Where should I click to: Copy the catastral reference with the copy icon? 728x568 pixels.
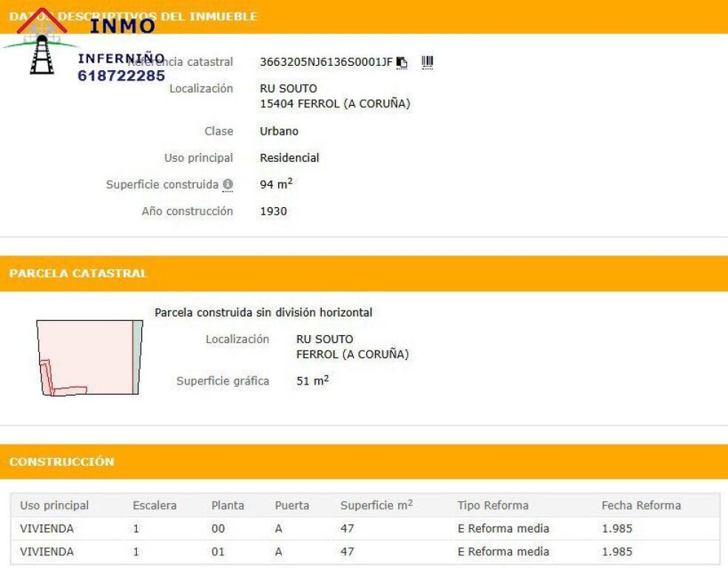[402, 63]
